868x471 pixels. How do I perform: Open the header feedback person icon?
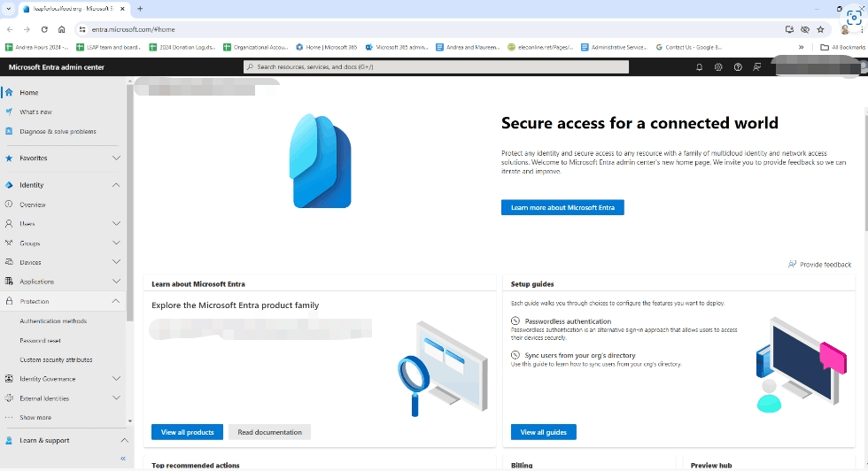point(756,67)
